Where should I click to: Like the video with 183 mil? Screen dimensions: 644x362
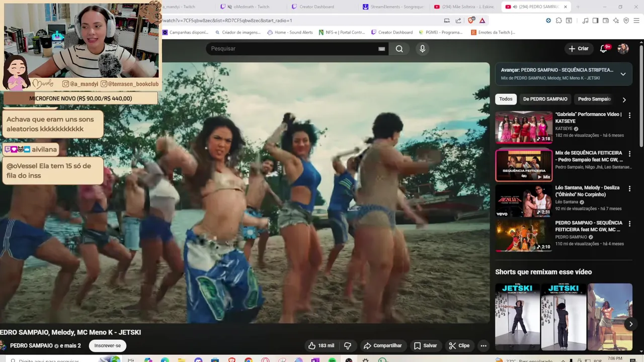point(321,346)
